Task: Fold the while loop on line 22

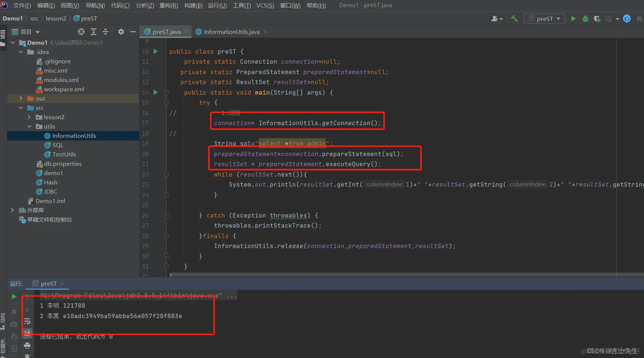Action: pos(167,174)
